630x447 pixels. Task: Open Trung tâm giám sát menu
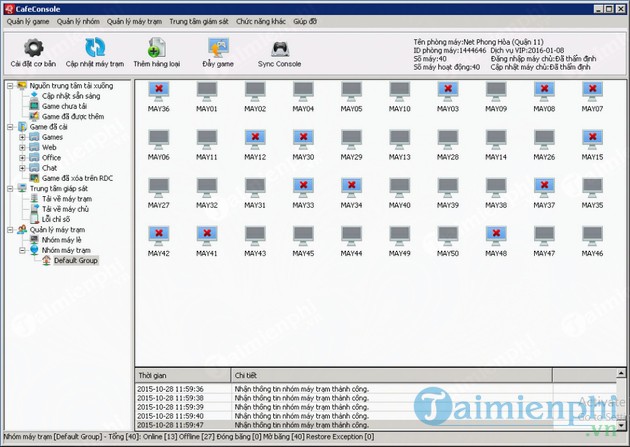(199, 22)
